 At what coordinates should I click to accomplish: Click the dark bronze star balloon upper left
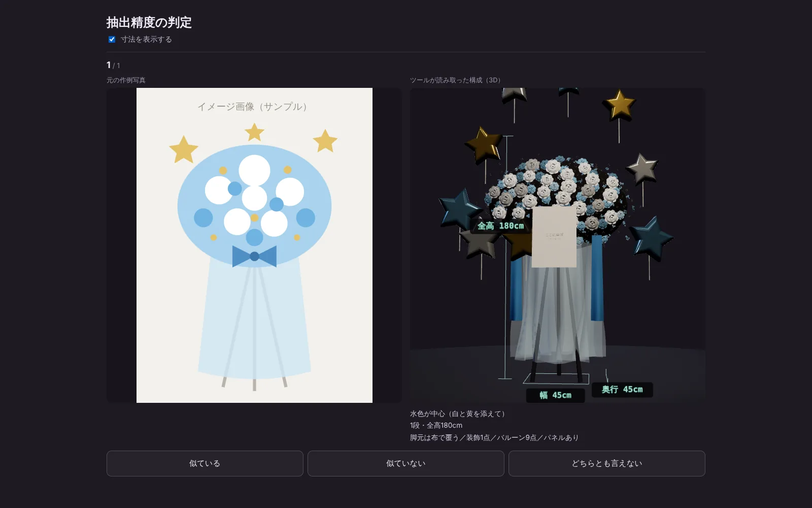(x=484, y=145)
